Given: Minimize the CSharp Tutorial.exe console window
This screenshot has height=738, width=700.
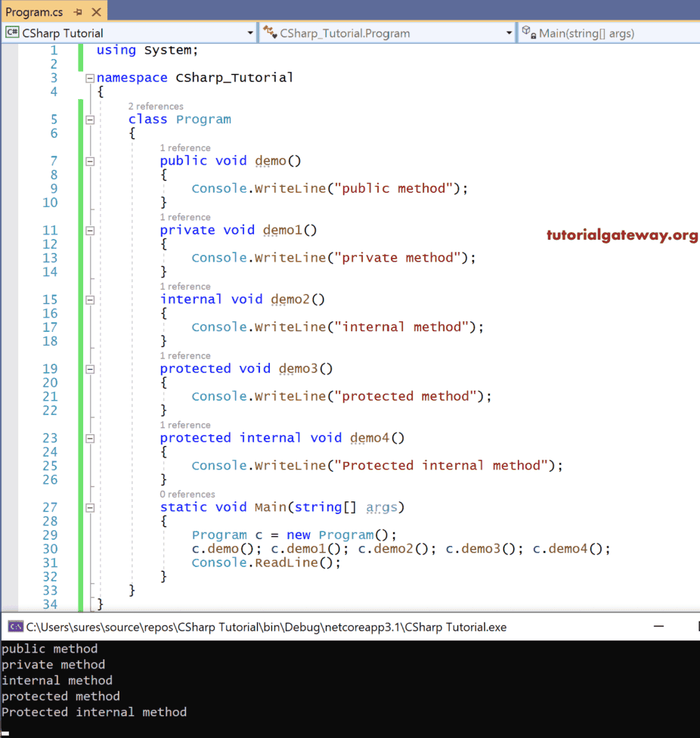Looking at the screenshot, I should pyautogui.click(x=658, y=626).
